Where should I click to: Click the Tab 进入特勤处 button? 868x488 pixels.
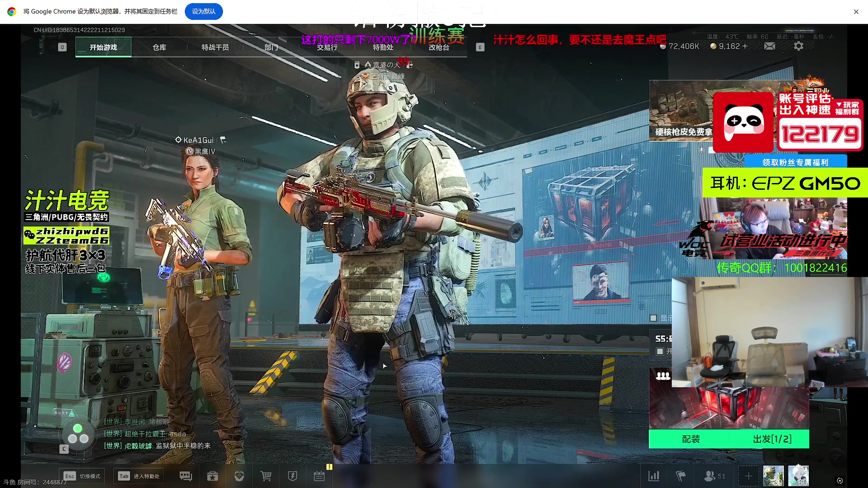pos(139,476)
